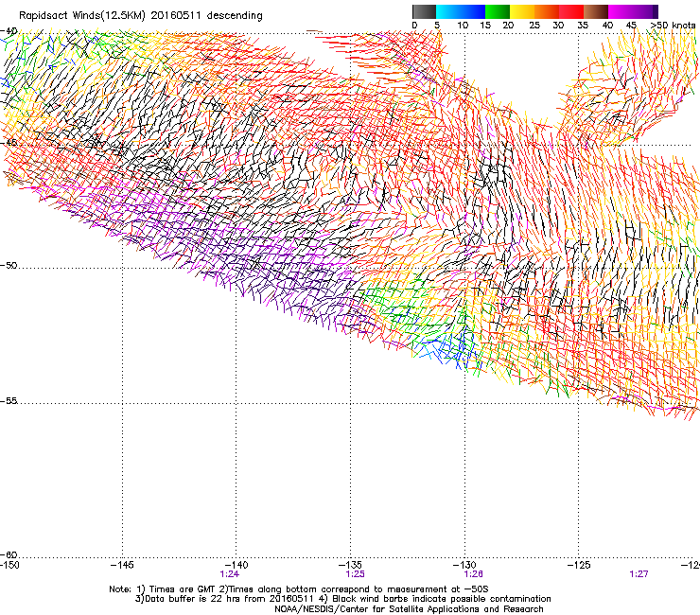Screen dimensions: 700x615
Task: Click the 'NOAA/NESDIS/Center for Satellite Applications and Research' credit
Action: click(x=409, y=609)
